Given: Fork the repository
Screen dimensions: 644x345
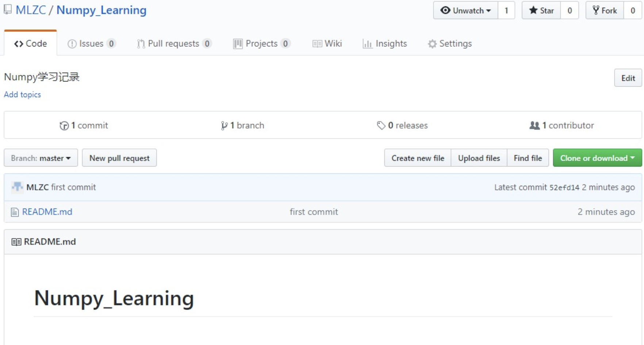Looking at the screenshot, I should (605, 10).
